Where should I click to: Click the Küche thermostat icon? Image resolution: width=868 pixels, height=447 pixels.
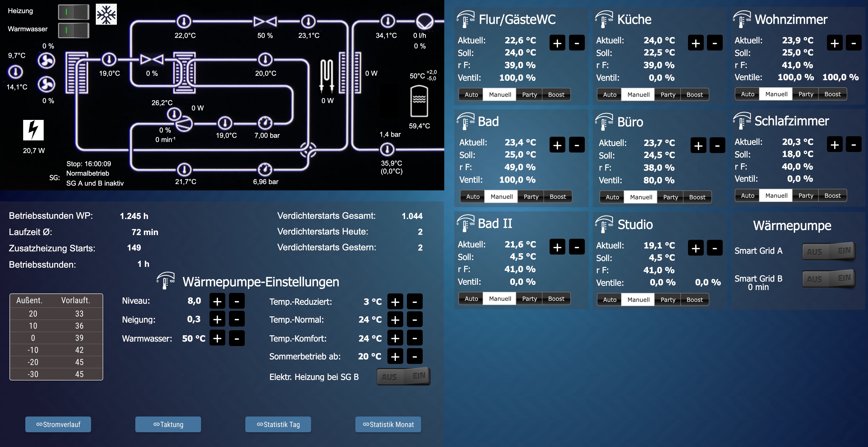pos(604,19)
